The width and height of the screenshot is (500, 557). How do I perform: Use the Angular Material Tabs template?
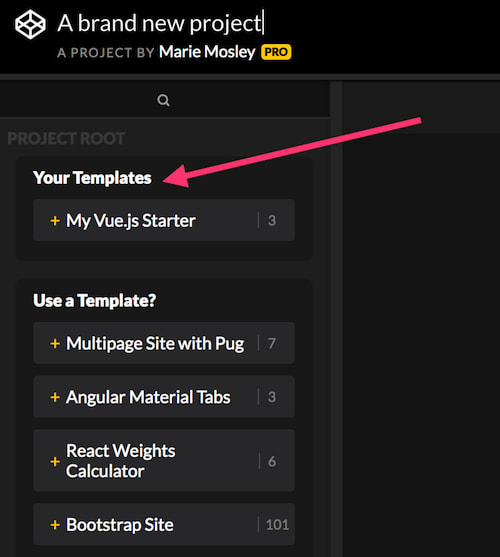(x=164, y=396)
